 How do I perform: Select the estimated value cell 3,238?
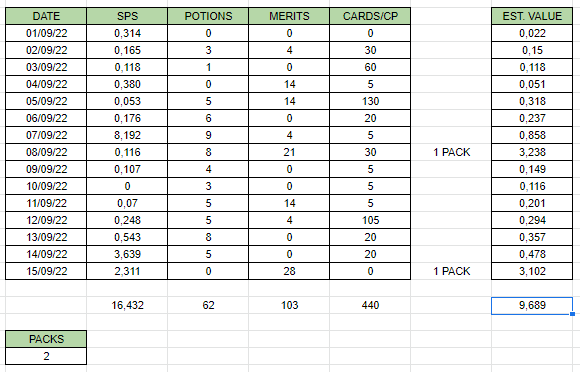532,152
